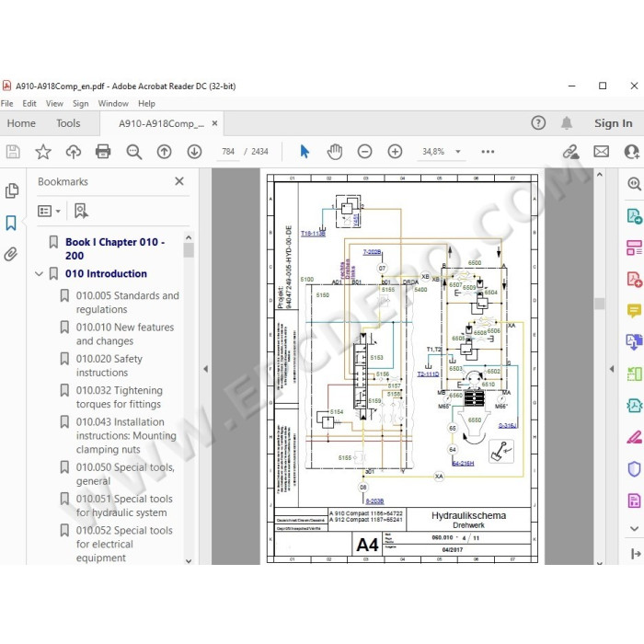Open 010.005 Standards and regulations bookmark
The image size is (644, 644).
[x=127, y=303]
